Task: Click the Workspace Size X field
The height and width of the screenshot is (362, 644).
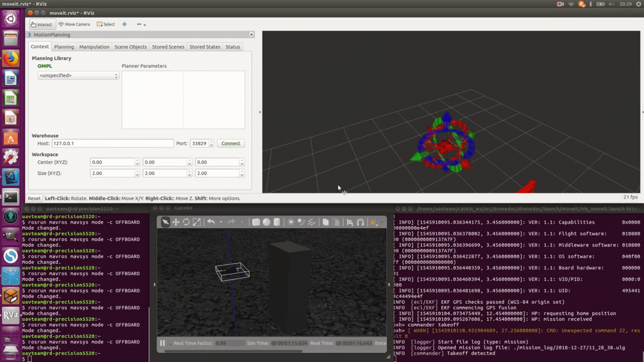Action: pyautogui.click(x=112, y=173)
